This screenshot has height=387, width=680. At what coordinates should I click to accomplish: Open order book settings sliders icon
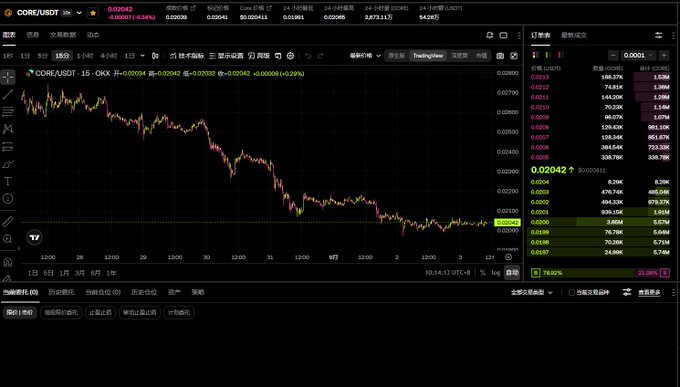click(x=658, y=35)
